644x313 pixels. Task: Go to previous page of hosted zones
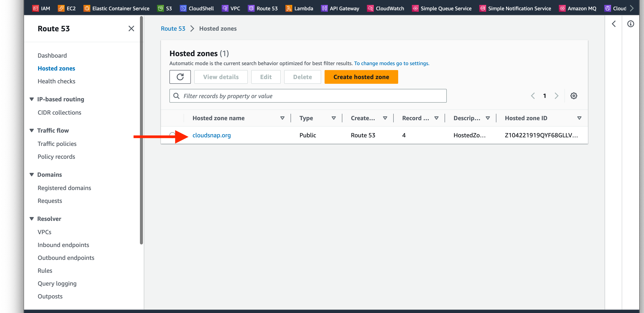(533, 96)
